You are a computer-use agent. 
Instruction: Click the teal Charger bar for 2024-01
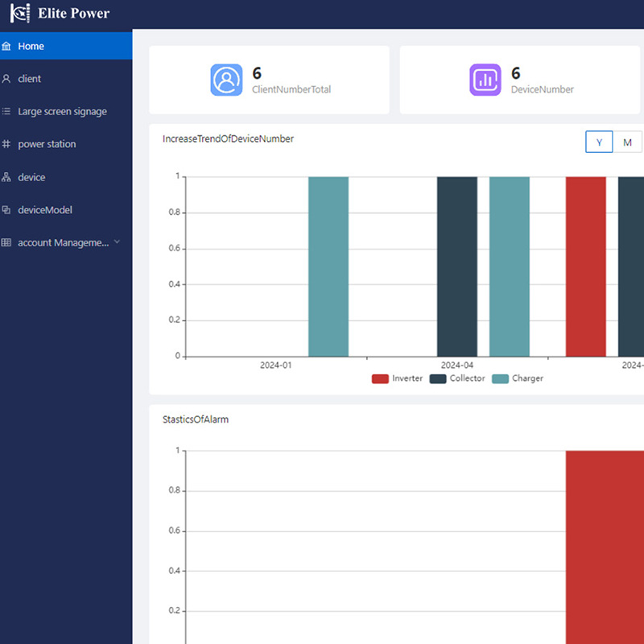click(328, 266)
